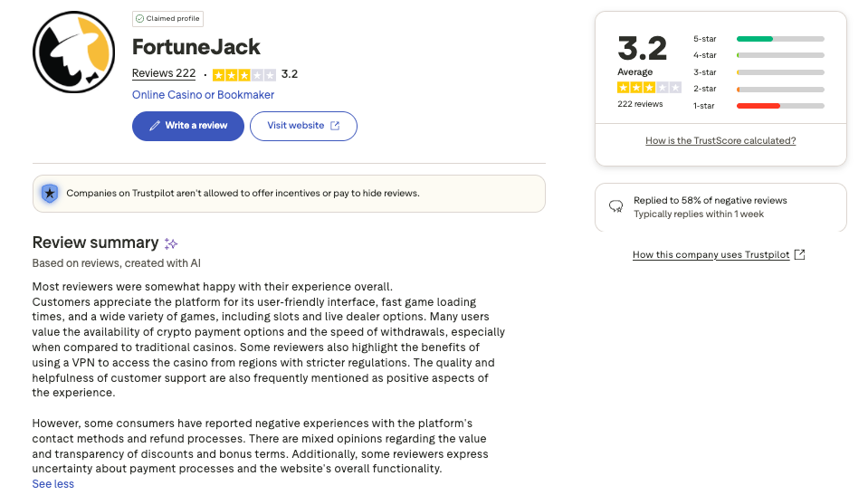This screenshot has width=868, height=495.
Task: Click the star shield icon in the incentives notice
Action: click(50, 193)
